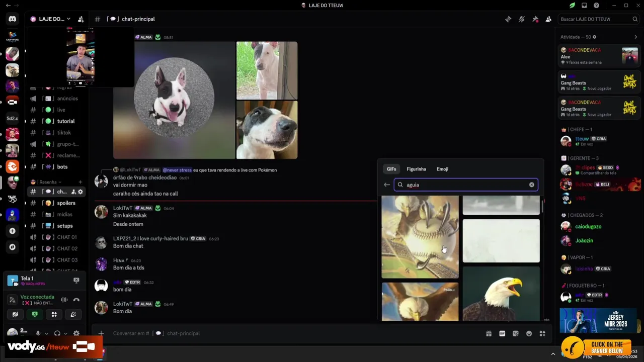Open voice connection details signal icon
Image resolution: width=644 pixels, height=362 pixels.
coord(13,300)
